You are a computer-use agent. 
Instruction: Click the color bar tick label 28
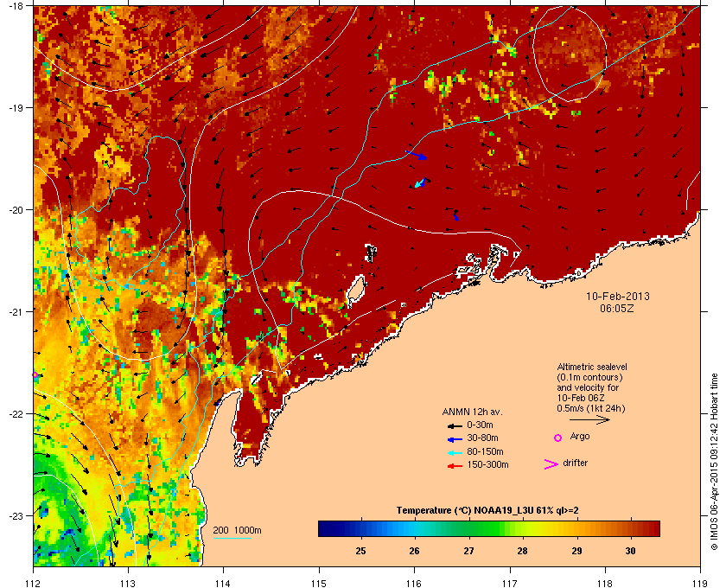pos(522,551)
